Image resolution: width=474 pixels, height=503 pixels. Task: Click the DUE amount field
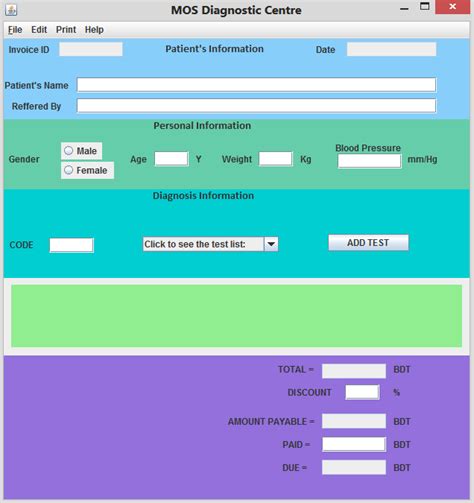pos(354,467)
